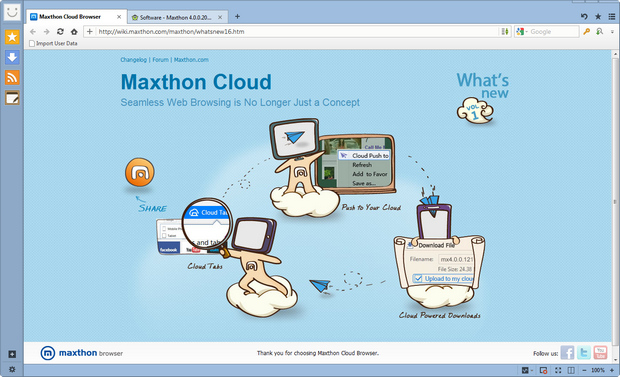This screenshot has width=620, height=377.
Task: Open the Downloads panel in the sidebar
Action: coord(12,57)
